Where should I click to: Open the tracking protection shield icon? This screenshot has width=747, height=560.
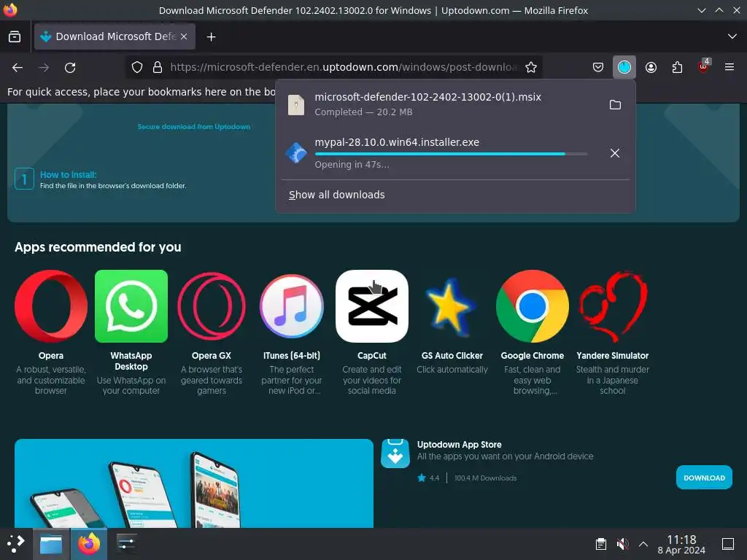tap(136, 67)
